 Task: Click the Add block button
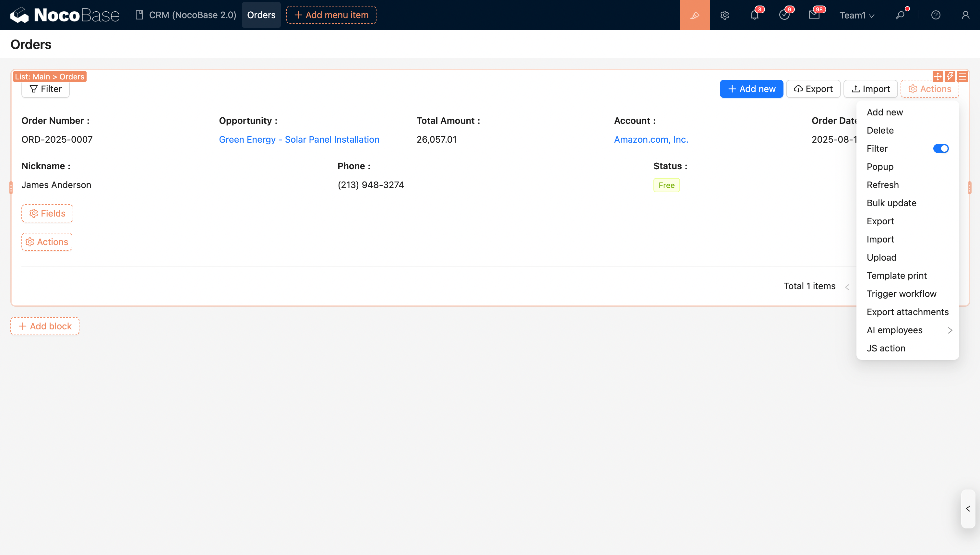coord(45,326)
